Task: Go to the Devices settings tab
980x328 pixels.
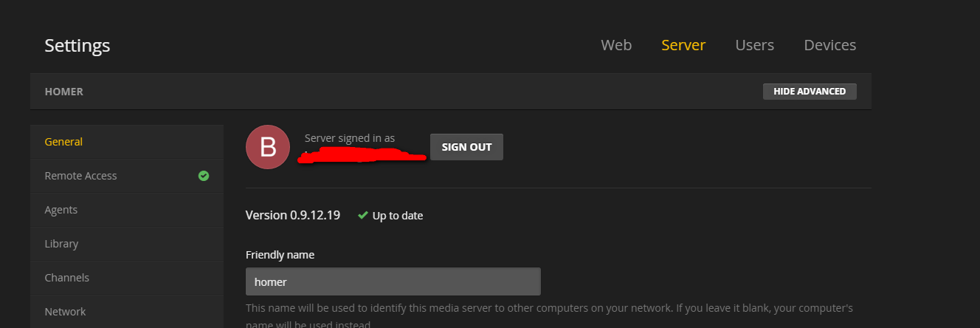Action: (829, 45)
